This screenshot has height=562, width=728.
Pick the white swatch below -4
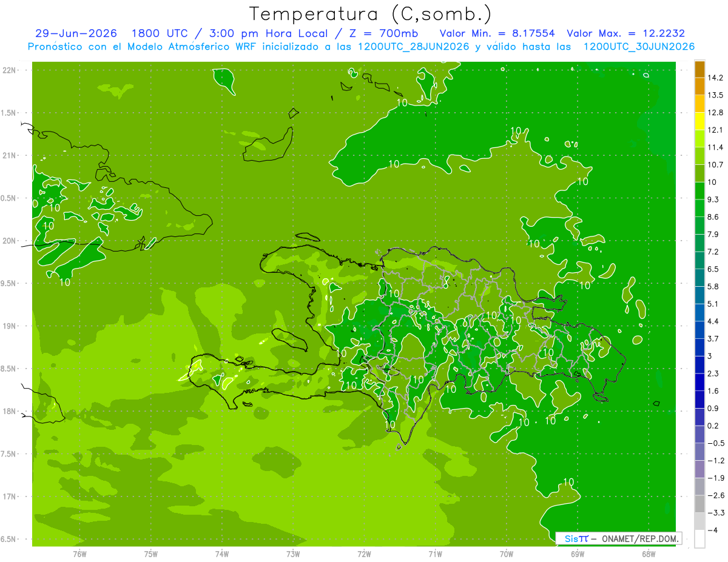(699, 539)
